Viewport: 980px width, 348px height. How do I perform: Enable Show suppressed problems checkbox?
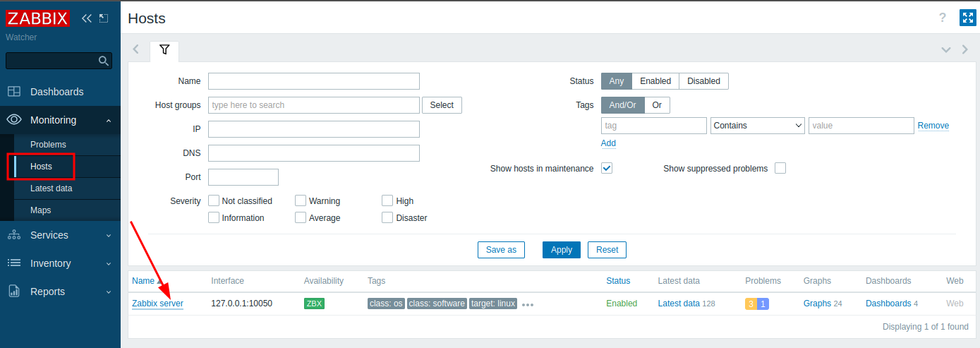pyautogui.click(x=780, y=168)
